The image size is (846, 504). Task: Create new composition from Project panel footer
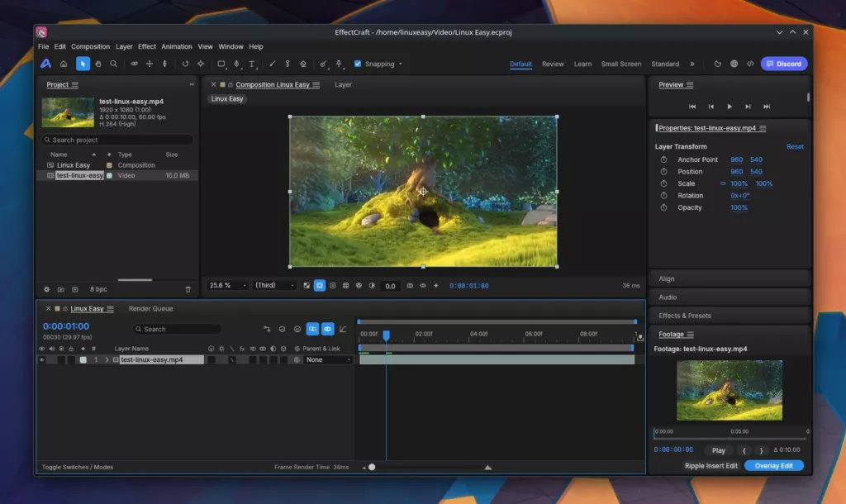click(x=75, y=289)
